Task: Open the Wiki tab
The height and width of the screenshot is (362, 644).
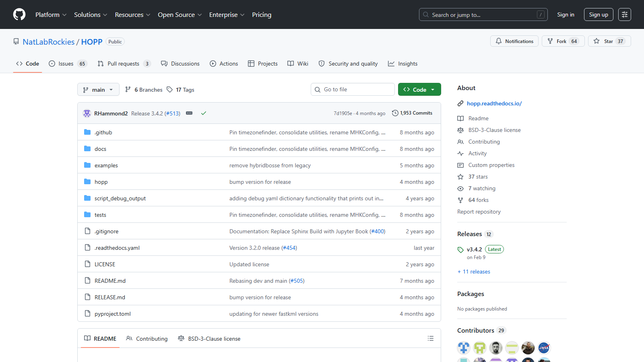Action: coord(298,64)
